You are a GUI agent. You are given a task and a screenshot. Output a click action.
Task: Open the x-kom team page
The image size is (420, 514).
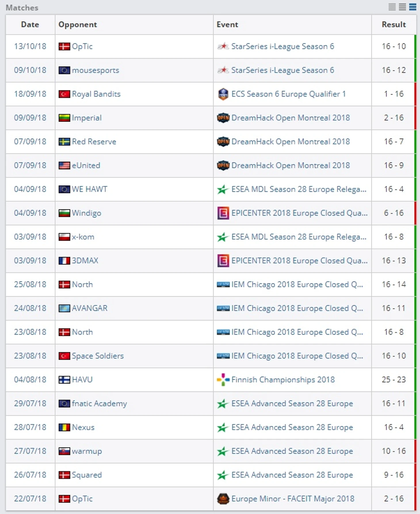[x=83, y=237]
